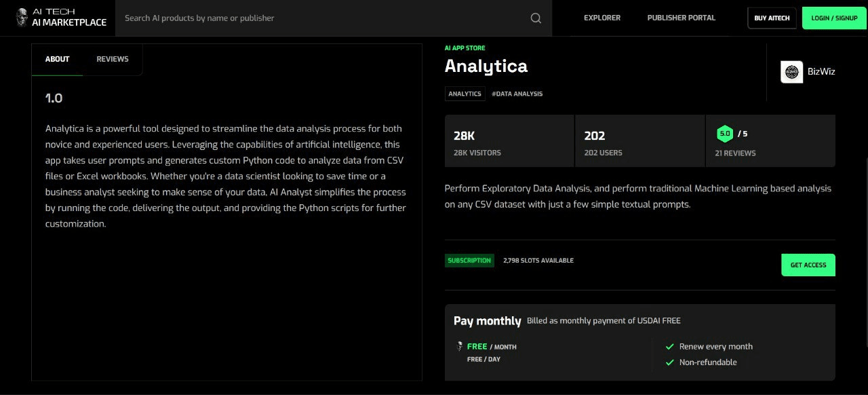Switch to the Reviews tab
This screenshot has height=395, width=868.
click(113, 59)
